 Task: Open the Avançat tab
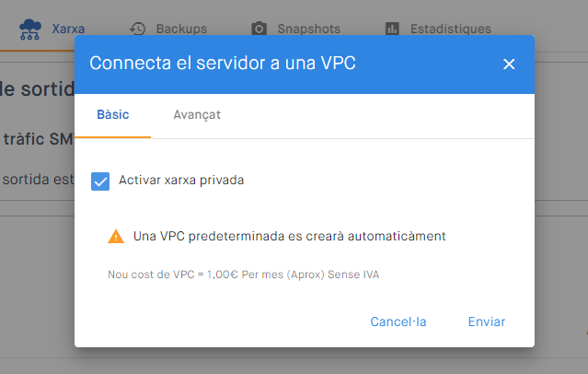tap(197, 114)
